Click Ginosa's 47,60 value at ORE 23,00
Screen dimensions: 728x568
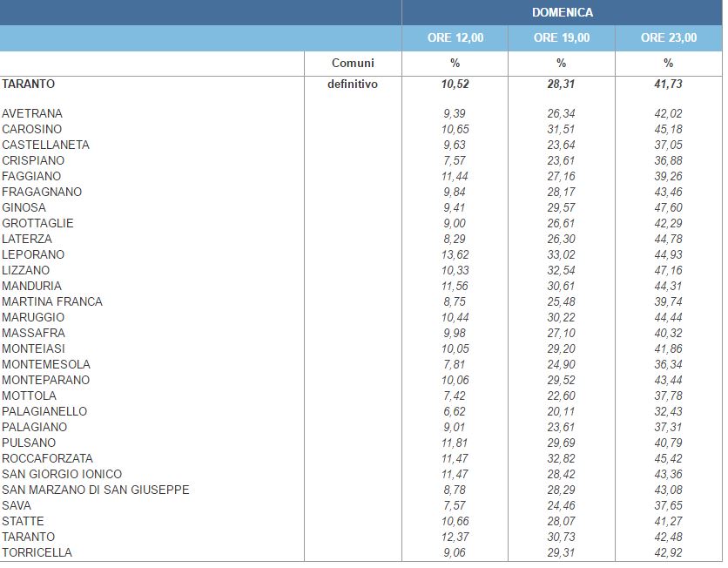[x=668, y=207]
